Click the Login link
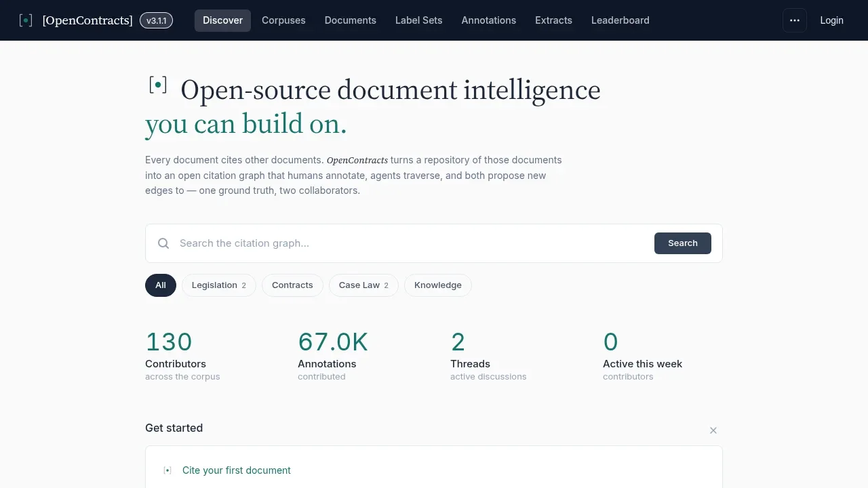The width and height of the screenshot is (868, 488). 831,20
